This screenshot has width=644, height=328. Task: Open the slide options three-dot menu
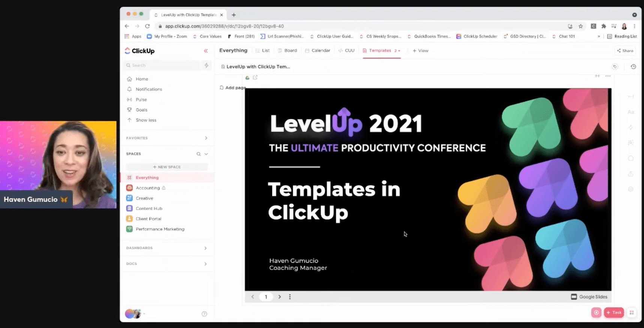(290, 297)
